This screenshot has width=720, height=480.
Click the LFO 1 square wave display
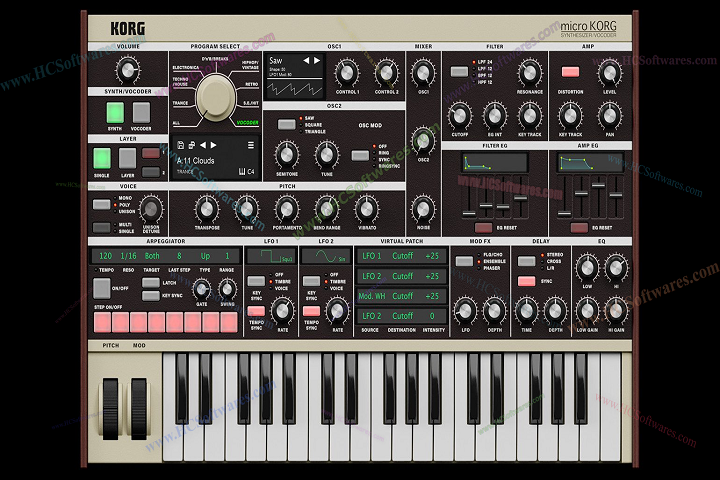[270, 256]
